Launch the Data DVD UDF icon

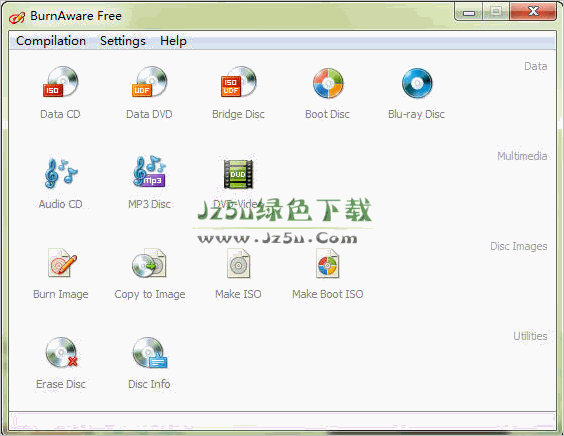[x=149, y=82]
